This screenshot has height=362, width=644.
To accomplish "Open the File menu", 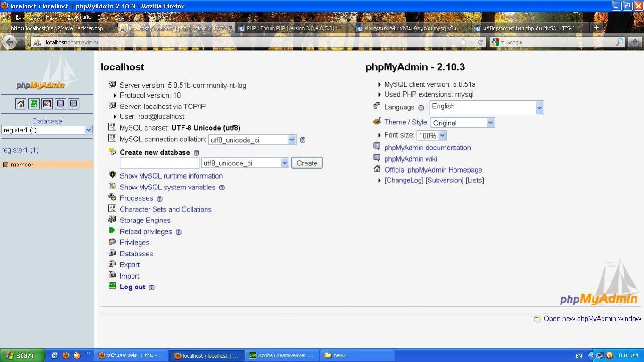I will pyautogui.click(x=7, y=17).
